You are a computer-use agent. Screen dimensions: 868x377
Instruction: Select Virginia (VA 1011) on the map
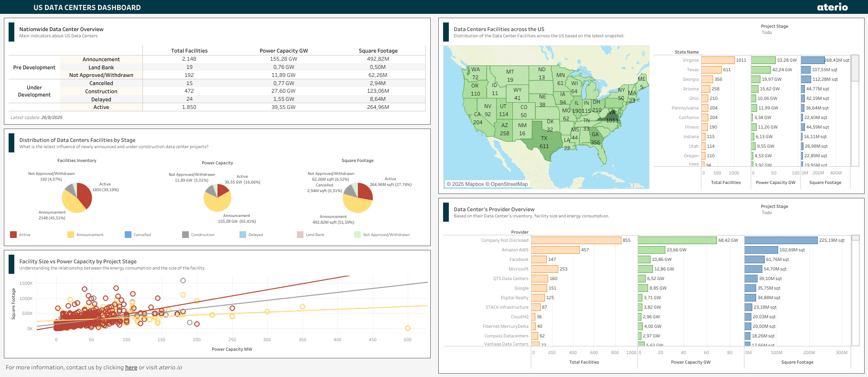(x=612, y=117)
